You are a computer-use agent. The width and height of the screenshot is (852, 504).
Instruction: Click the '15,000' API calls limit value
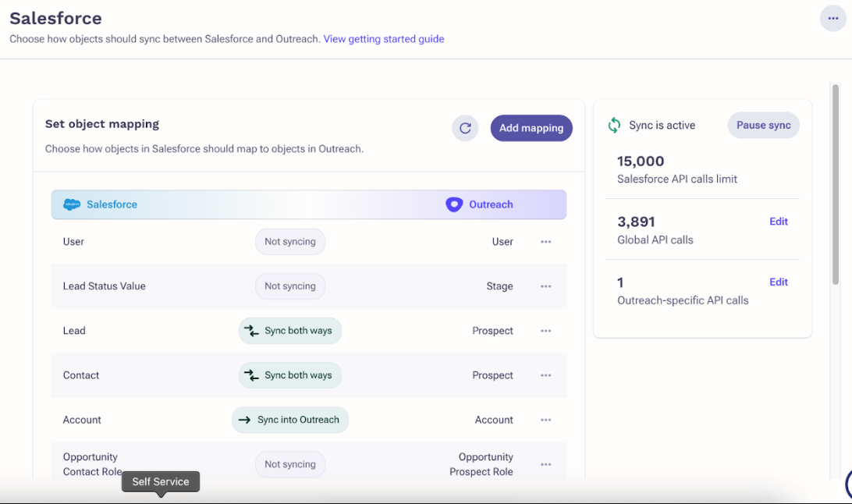tap(641, 161)
